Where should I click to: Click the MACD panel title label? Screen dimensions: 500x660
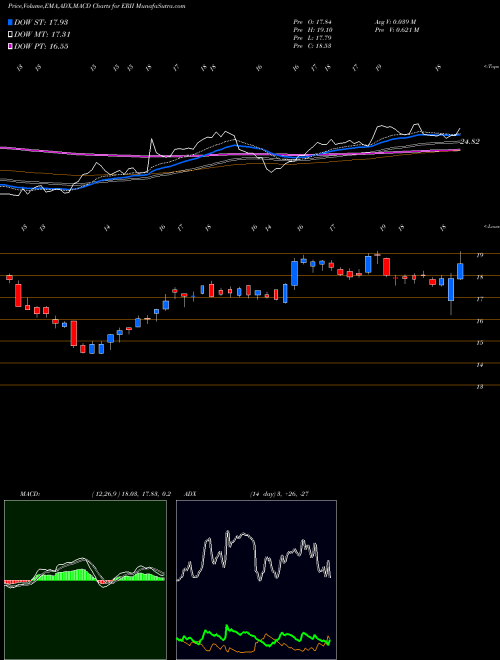[29, 494]
